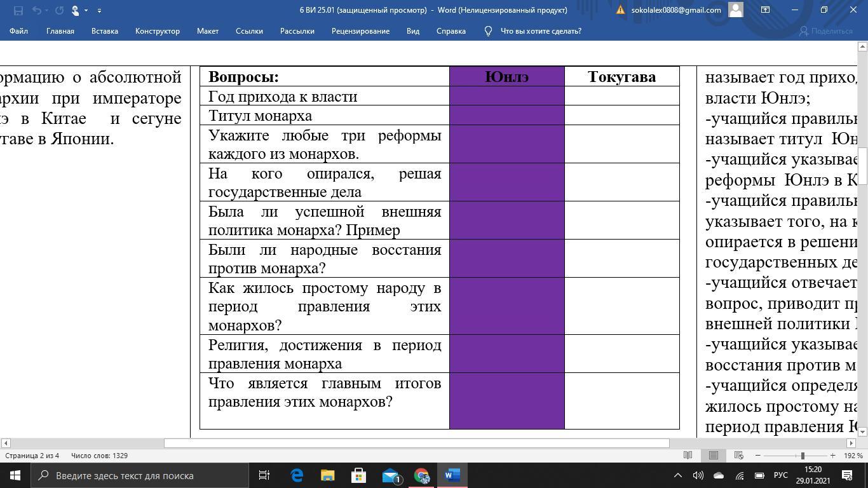868x488 pixels.
Task: Open Task View on the taskbar
Action: (264, 475)
